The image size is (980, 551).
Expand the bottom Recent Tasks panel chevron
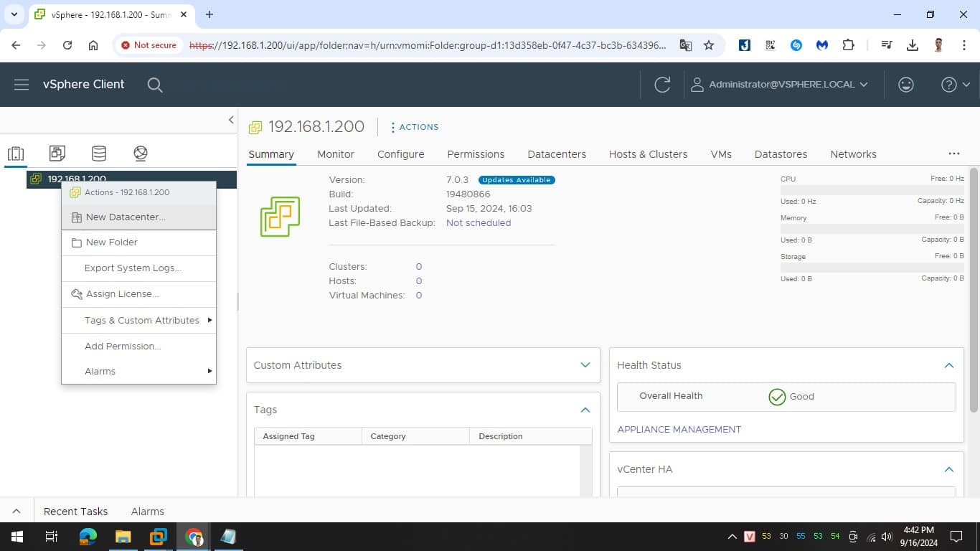coord(17,512)
